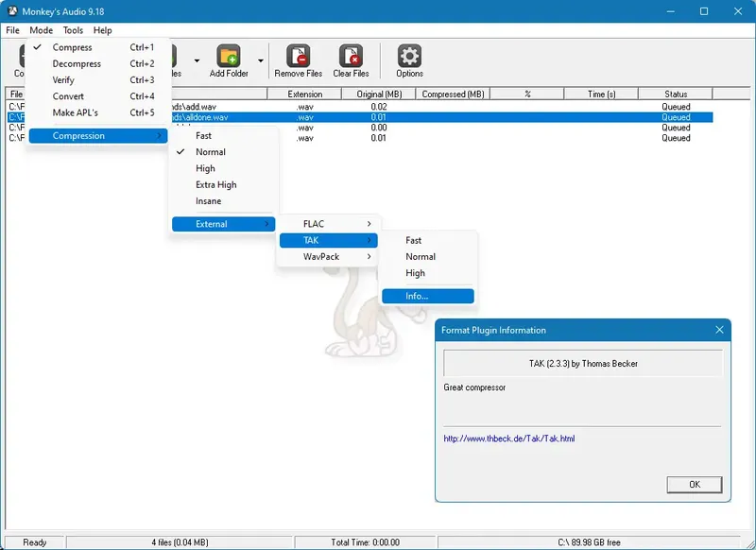Choose Fast compression level
Screen dimensions: 756x550
click(x=223, y=136)
